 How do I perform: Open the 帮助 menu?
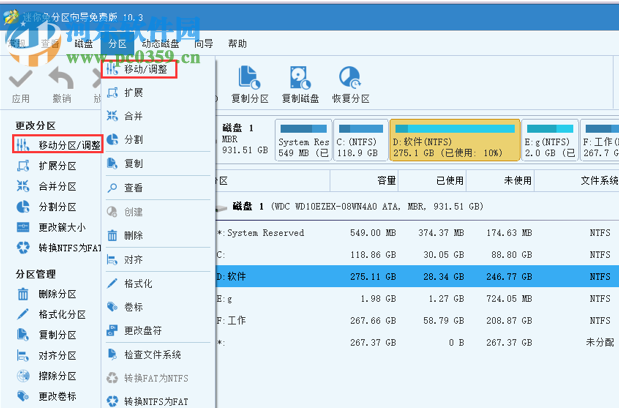click(x=237, y=44)
